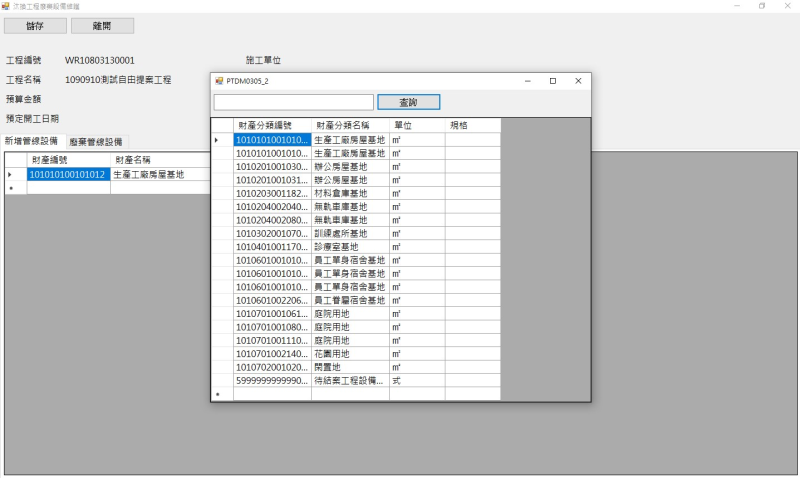Select row code 1010401001170...
The height and width of the screenshot is (478, 800).
pos(272,246)
